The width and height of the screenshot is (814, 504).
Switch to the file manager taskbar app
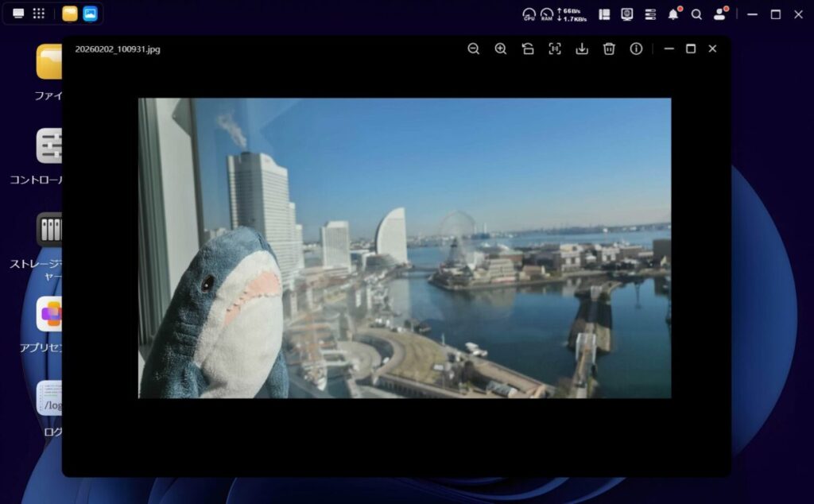[70, 14]
